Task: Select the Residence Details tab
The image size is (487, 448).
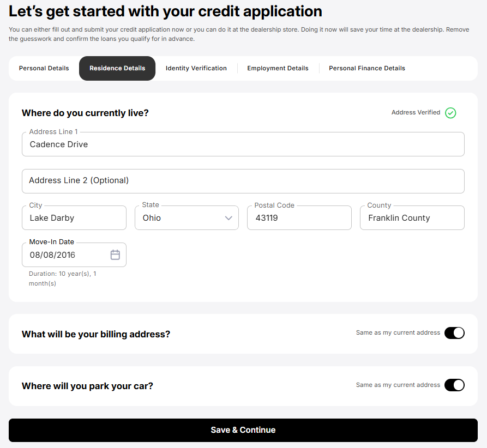Action: point(117,68)
